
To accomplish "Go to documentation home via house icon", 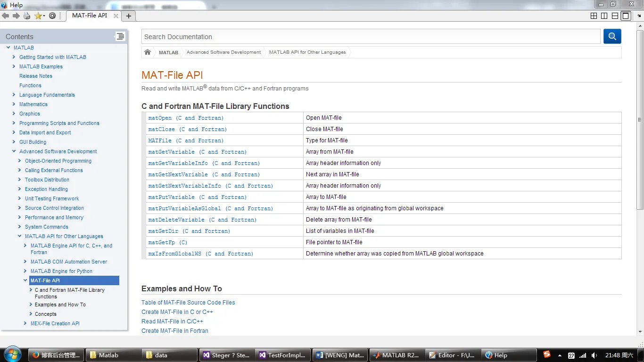I will click(x=148, y=52).
